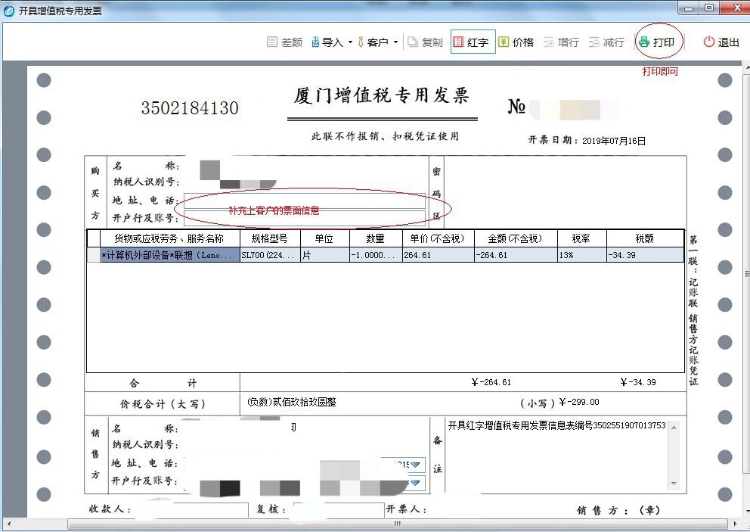Click the buyer 地址、电话 input field
The width and height of the screenshot is (750, 532).
coord(300,199)
